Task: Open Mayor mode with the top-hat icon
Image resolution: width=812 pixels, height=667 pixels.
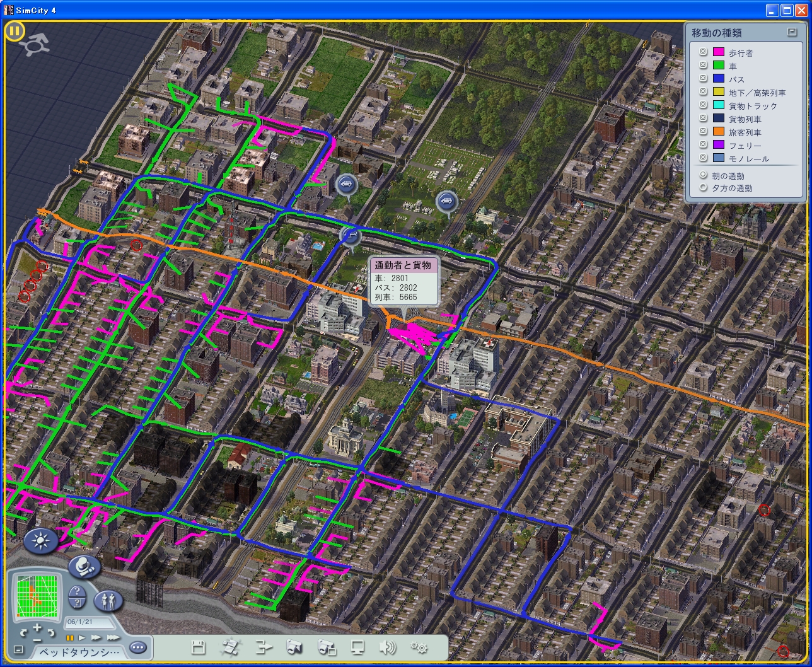Action: click(84, 566)
